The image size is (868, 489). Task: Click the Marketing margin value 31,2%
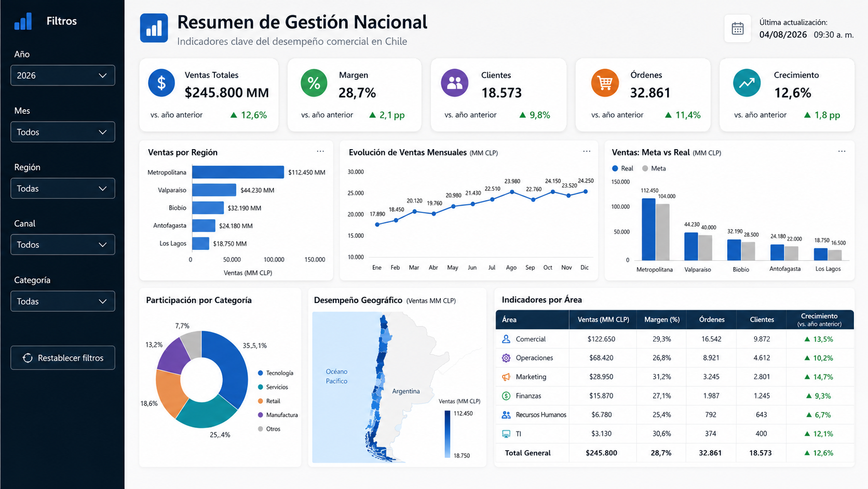point(662,377)
